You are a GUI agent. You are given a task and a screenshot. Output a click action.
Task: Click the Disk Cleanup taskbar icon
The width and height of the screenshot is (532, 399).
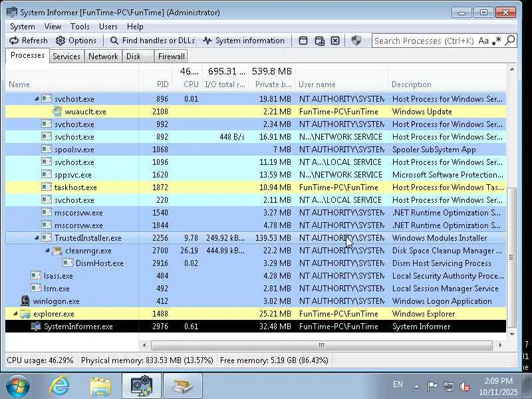pos(182,386)
